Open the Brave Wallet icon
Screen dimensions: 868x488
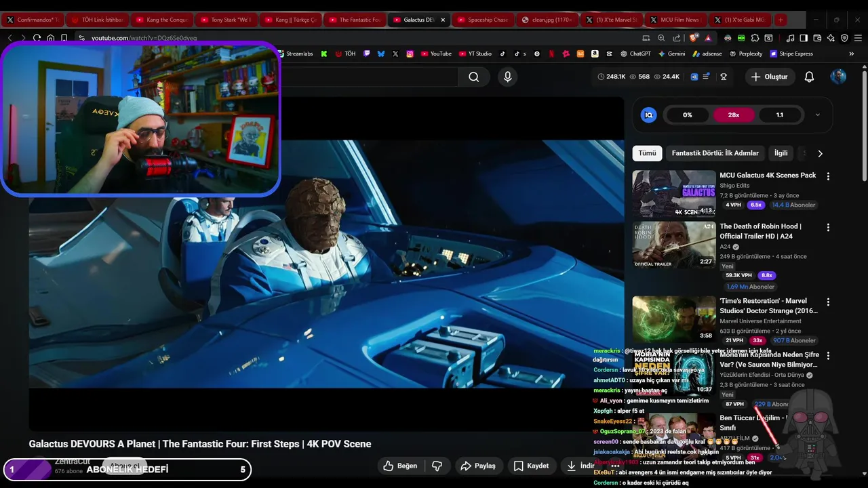[817, 38]
